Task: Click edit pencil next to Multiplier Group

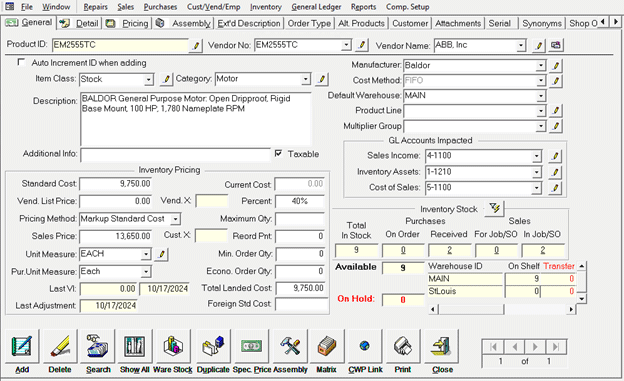Action: pyautogui.click(x=556, y=126)
